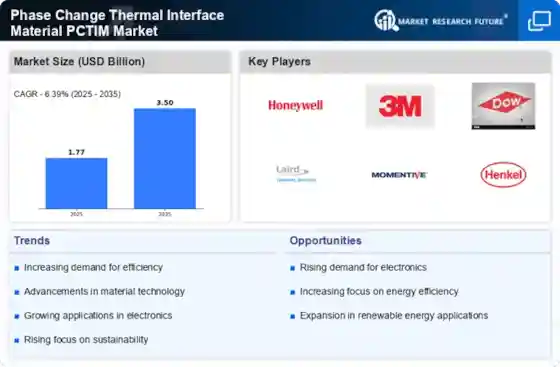Click the 'Trends' heading
Image resolution: width=560 pixels, height=367 pixels.
[32, 241]
